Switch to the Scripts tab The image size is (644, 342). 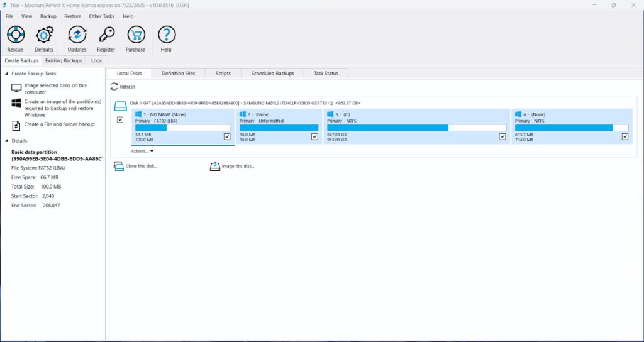(x=223, y=74)
